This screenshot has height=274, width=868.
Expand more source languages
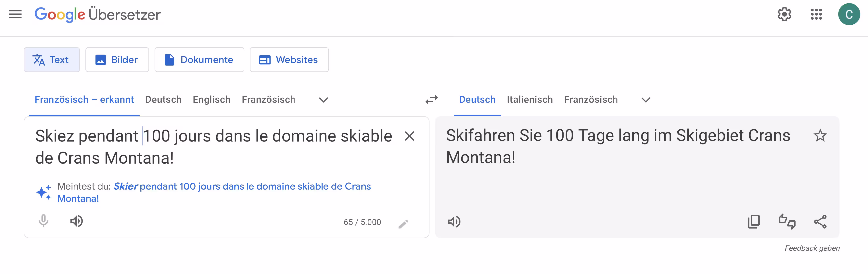pyautogui.click(x=324, y=100)
